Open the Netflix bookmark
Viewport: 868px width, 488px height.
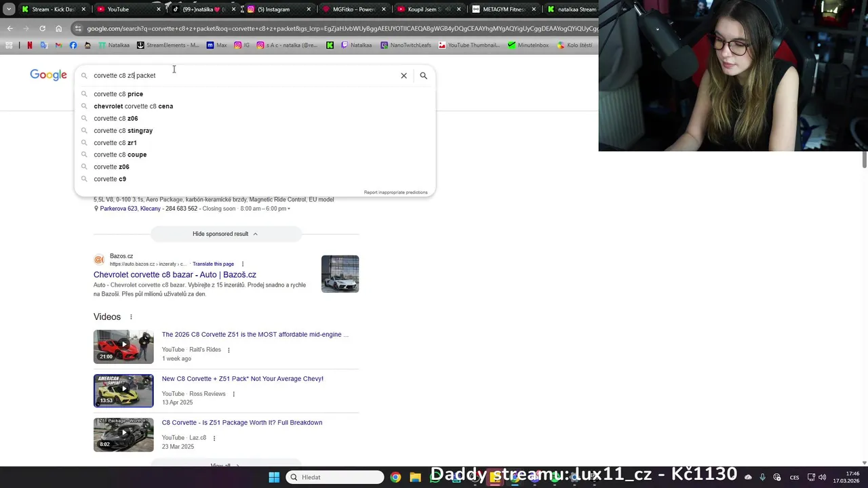29,45
